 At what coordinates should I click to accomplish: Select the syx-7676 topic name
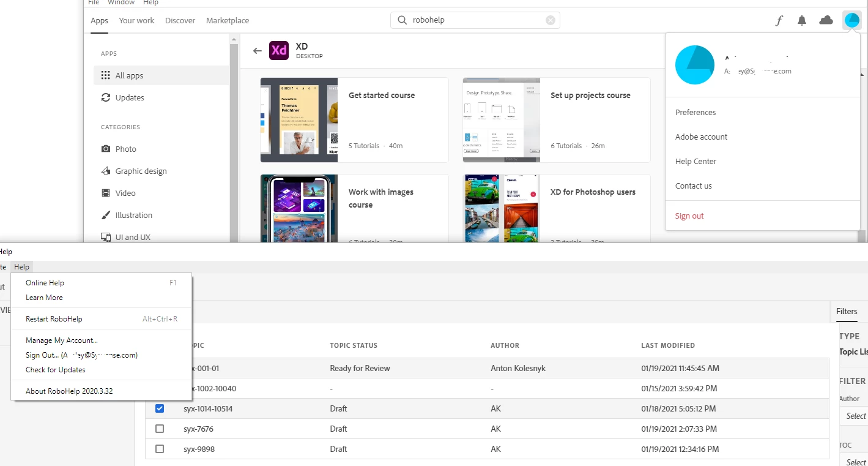click(199, 429)
